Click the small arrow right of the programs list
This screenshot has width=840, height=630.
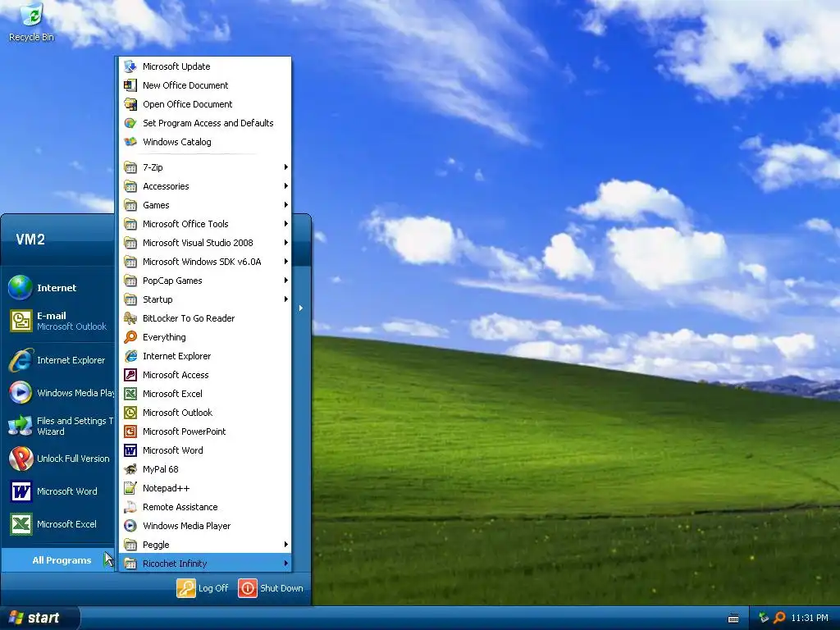(301, 308)
